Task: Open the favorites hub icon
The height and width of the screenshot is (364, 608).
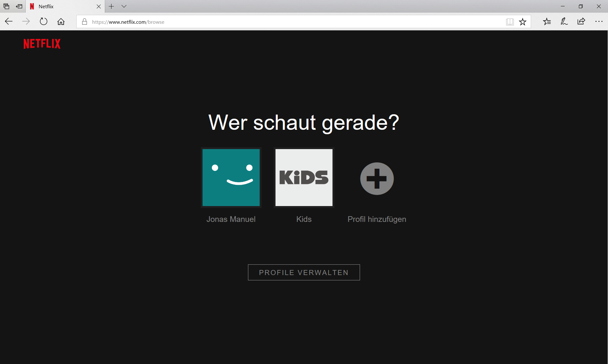Action: point(547,22)
